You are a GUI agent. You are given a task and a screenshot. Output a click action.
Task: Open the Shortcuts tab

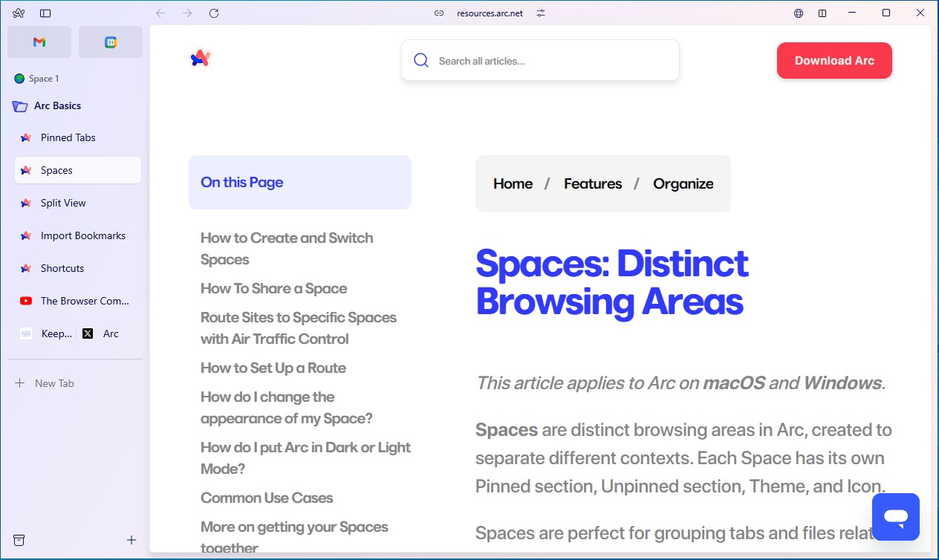coord(78,268)
